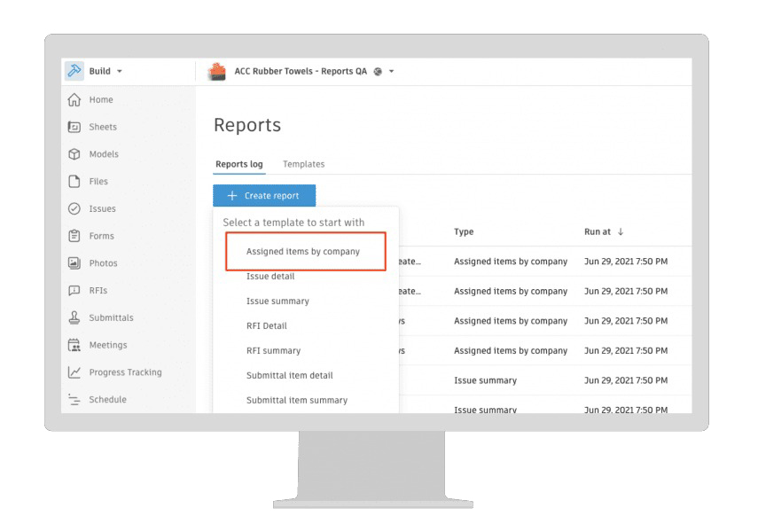The height and width of the screenshot is (532, 758).
Task: Choose the Issue detail template
Action: point(270,276)
